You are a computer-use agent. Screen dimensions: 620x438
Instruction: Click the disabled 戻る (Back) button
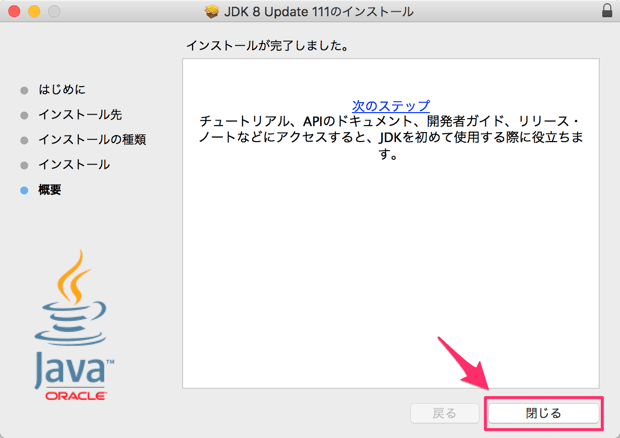coord(444,413)
